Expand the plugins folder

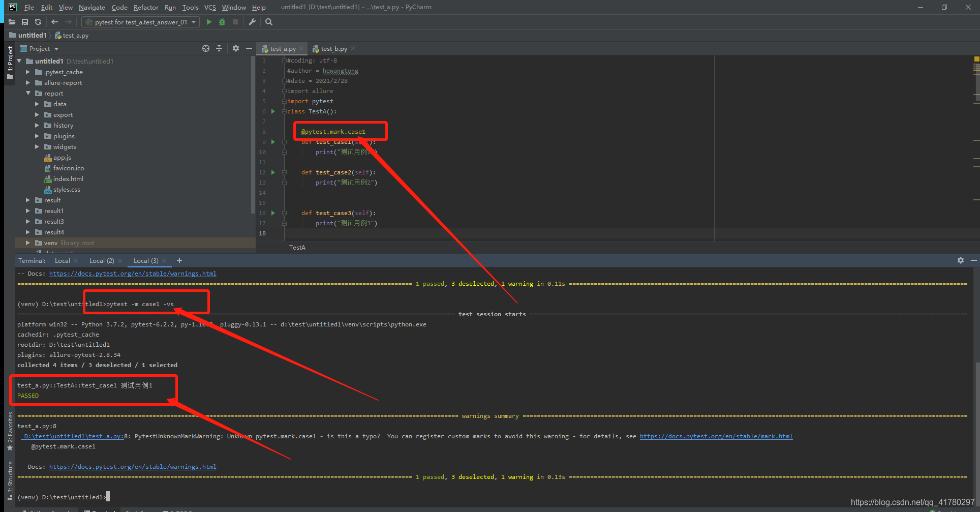point(37,136)
